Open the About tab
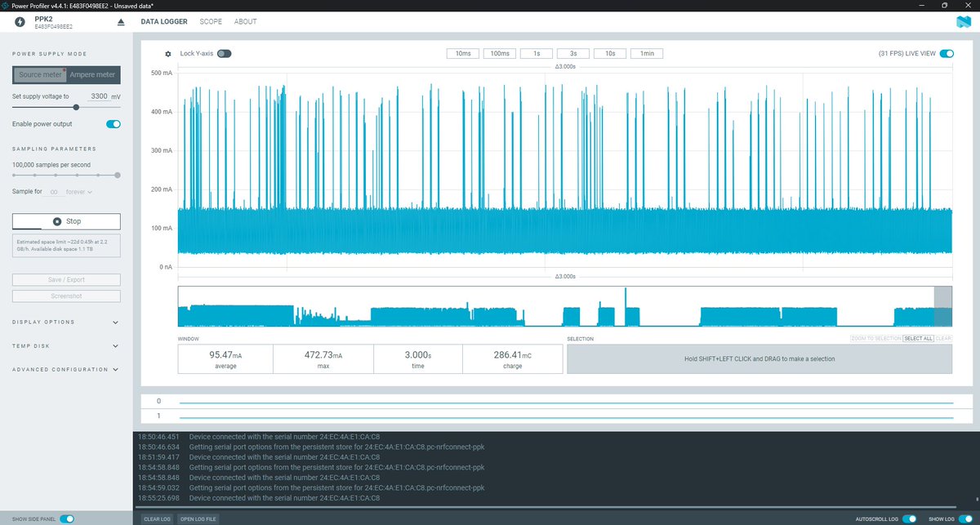The image size is (980, 525). click(245, 22)
